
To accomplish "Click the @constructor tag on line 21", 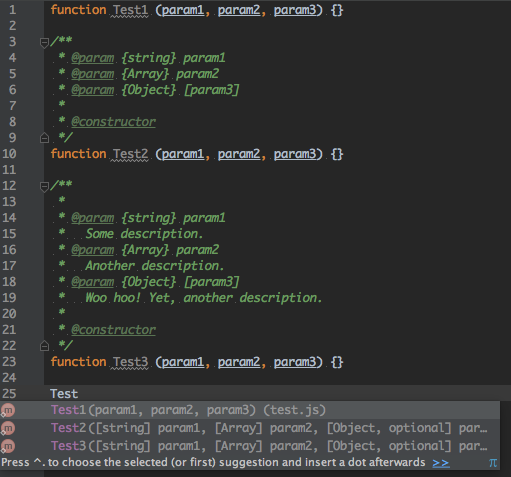I will [x=113, y=330].
